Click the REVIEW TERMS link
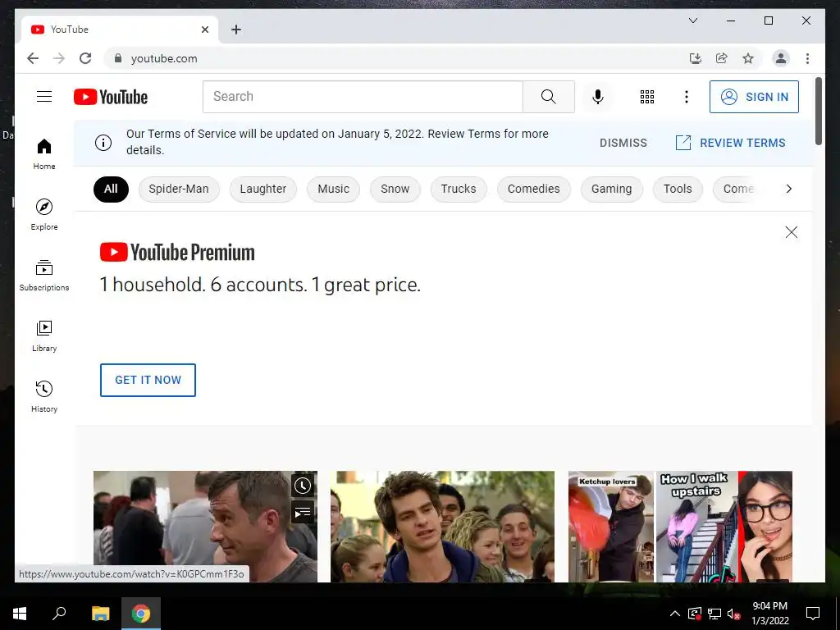Viewport: 840px width, 630px height. pyautogui.click(x=731, y=143)
